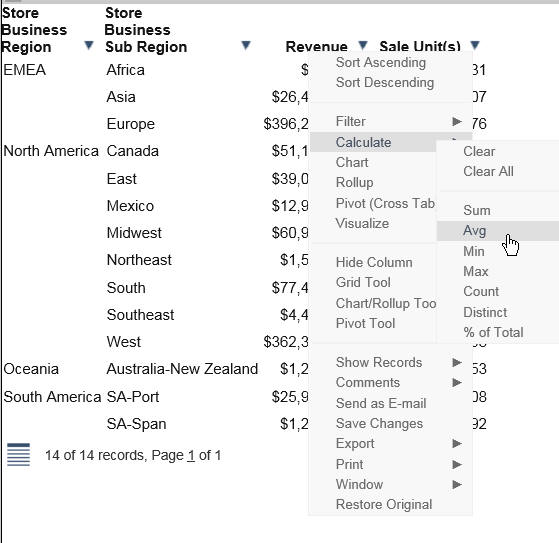This screenshot has width=559, height=543.
Task: Open the Store Business Sub Region column dropdown arrow
Action: [246, 45]
